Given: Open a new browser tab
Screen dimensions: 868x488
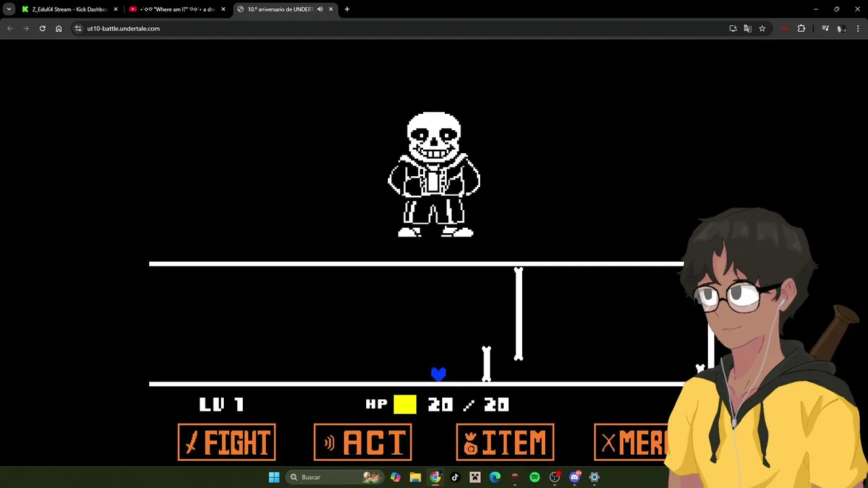Looking at the screenshot, I should (x=347, y=9).
